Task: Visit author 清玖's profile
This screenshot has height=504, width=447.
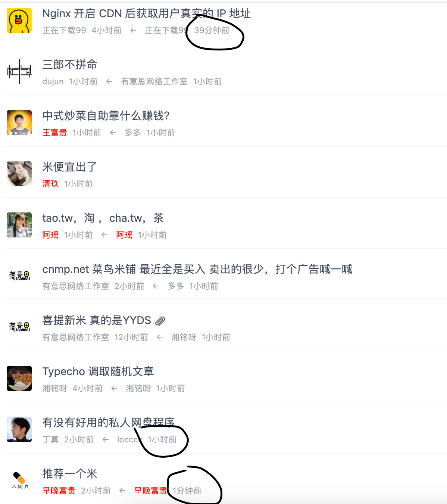Action: tap(50, 184)
